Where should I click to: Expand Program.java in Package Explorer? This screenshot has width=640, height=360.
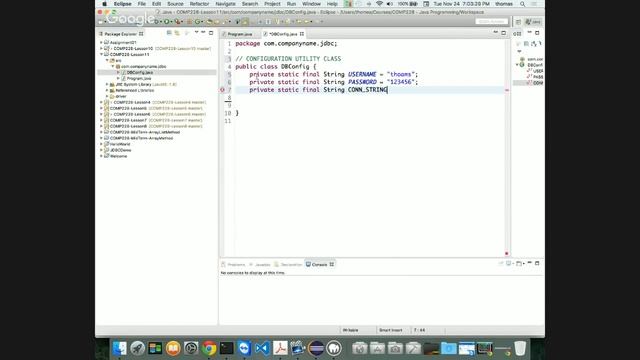point(118,78)
